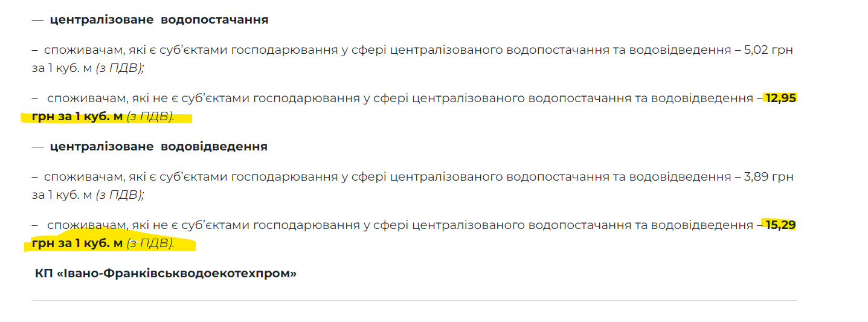Click 'КП «Івано-Франківськводоекотехпром»' signature text

click(x=166, y=274)
